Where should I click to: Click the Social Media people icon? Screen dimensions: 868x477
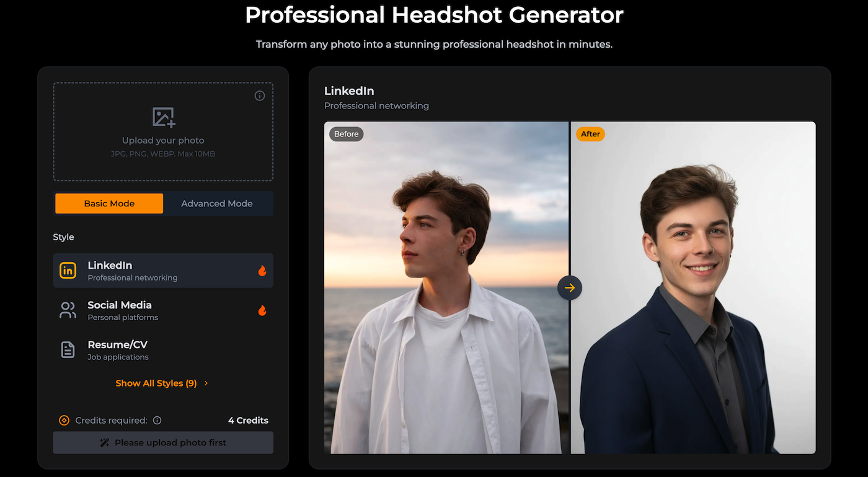(x=68, y=310)
